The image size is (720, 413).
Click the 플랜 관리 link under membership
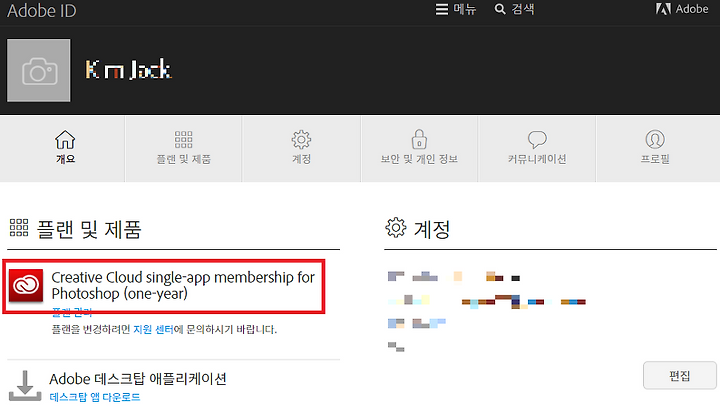(x=72, y=313)
